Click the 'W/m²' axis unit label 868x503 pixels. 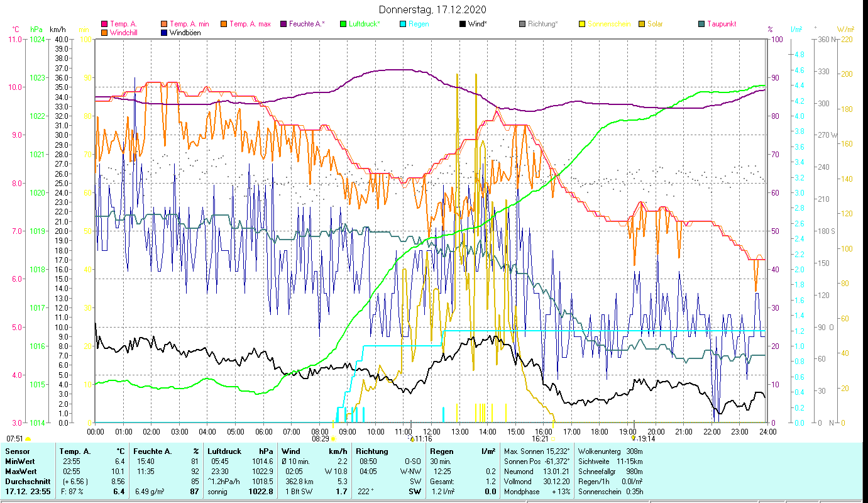[846, 30]
